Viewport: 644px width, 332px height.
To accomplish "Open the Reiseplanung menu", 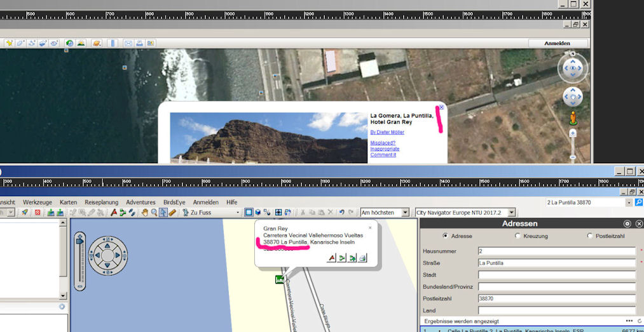I will [102, 202].
